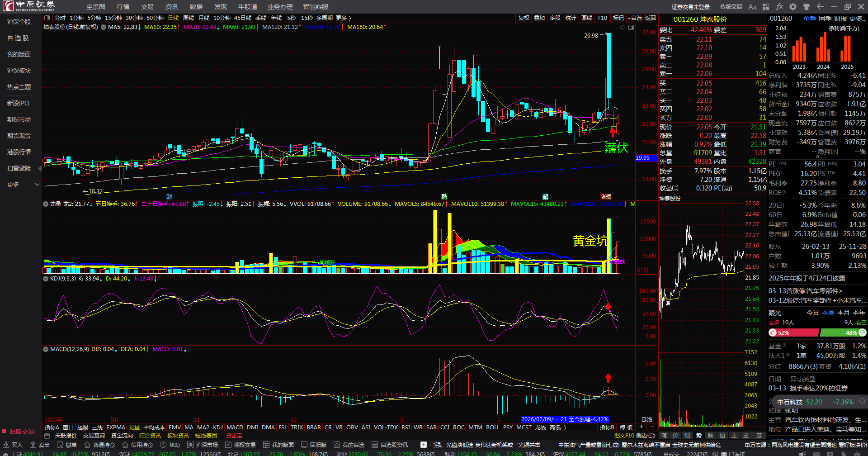Open the F10 company info button
This screenshot has height=456, width=868.
click(x=603, y=18)
